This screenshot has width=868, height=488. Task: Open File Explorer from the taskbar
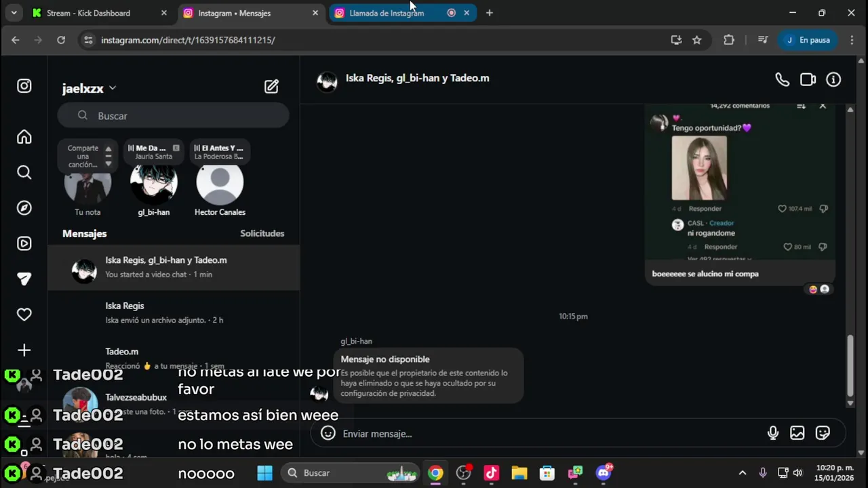(x=519, y=473)
